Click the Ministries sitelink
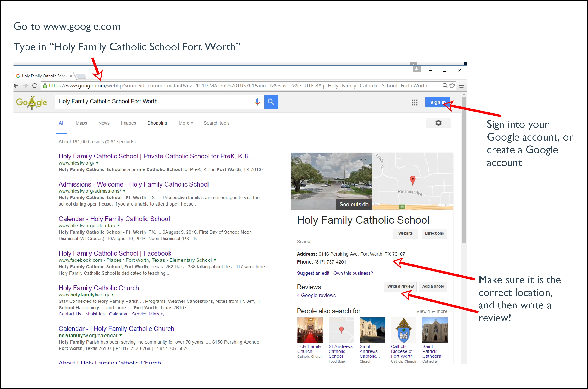588x389 pixels. pos(95,314)
